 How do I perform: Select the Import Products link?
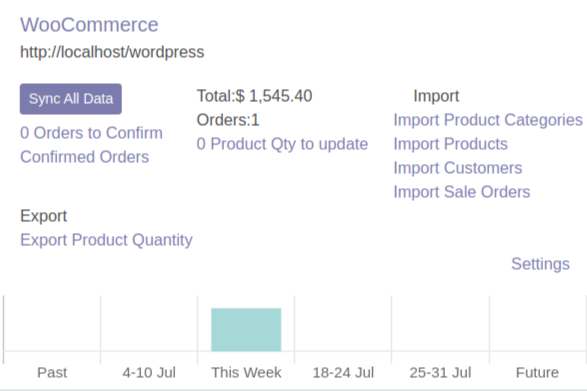[450, 144]
